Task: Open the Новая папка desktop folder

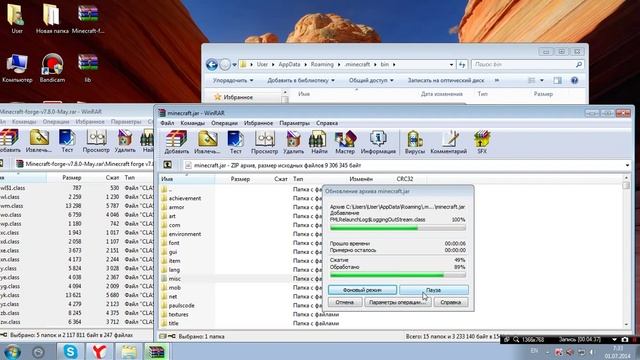Action: (x=52, y=18)
